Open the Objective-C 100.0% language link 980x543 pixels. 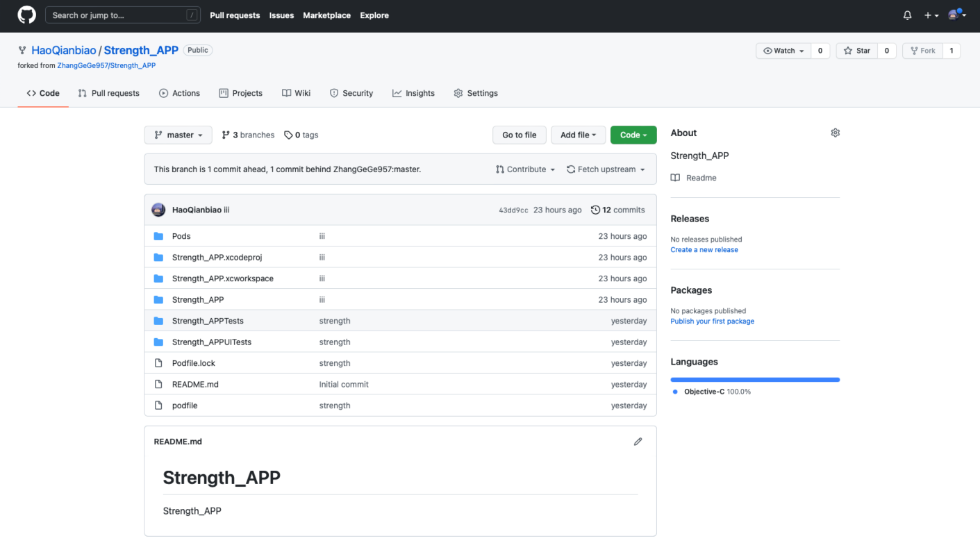click(711, 392)
